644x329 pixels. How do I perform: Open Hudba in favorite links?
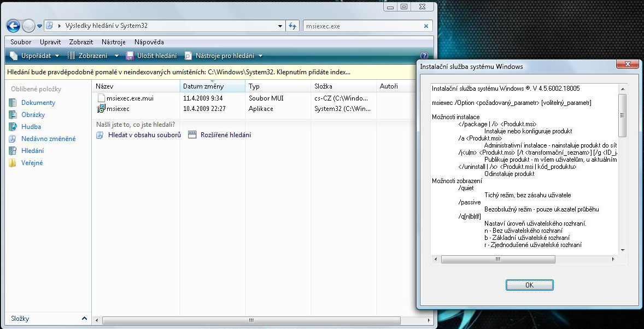pyautogui.click(x=31, y=126)
